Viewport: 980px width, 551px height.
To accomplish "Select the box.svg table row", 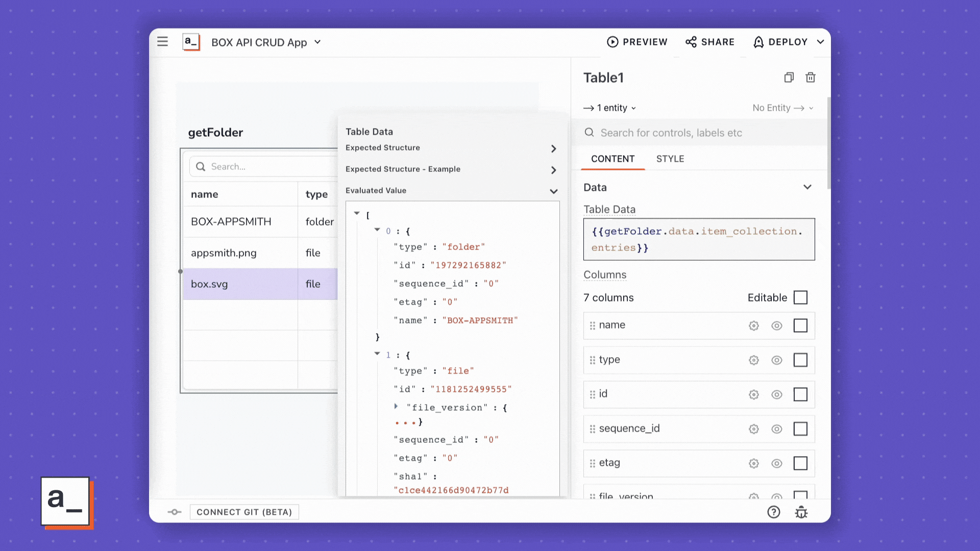I will [x=260, y=284].
